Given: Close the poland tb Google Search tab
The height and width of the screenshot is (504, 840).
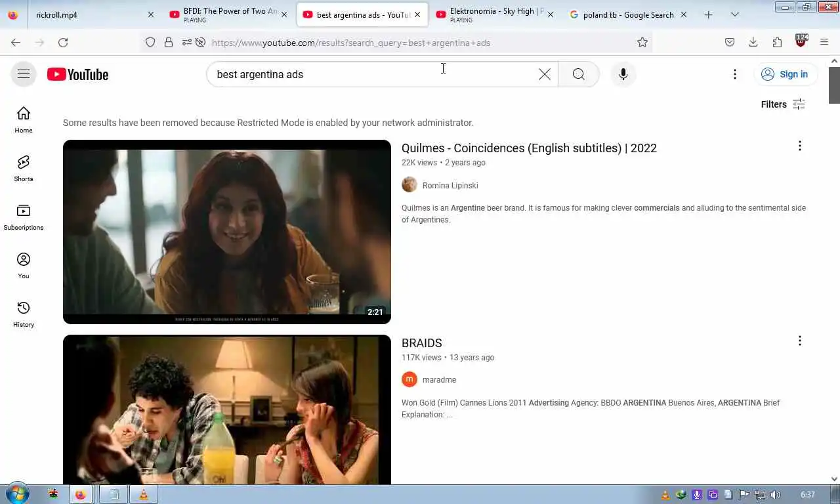Looking at the screenshot, I should (683, 14).
